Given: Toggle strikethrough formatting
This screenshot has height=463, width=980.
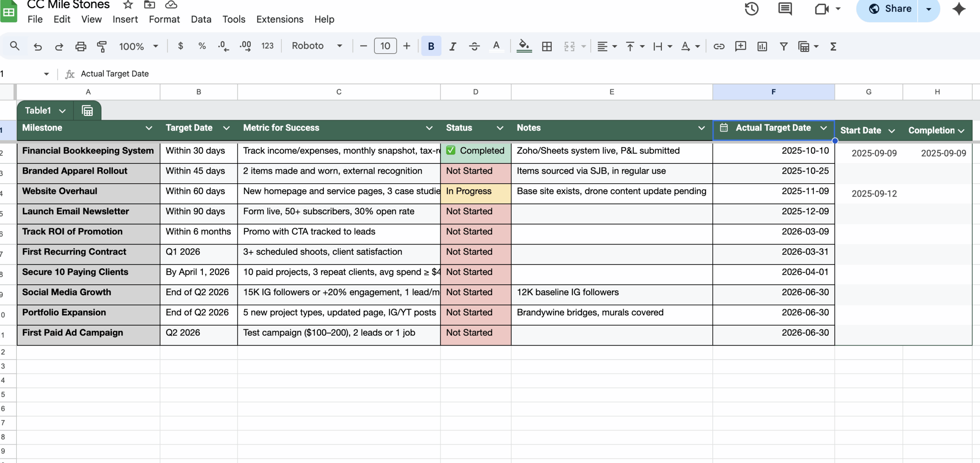Looking at the screenshot, I should pyautogui.click(x=474, y=46).
